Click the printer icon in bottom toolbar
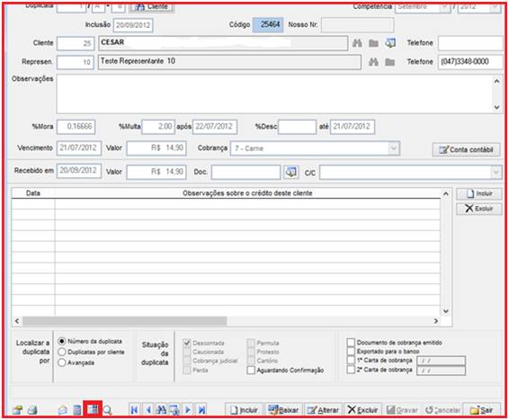The width and height of the screenshot is (509, 420). click(x=32, y=410)
